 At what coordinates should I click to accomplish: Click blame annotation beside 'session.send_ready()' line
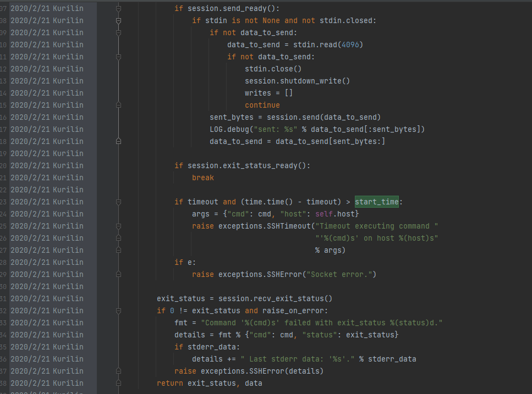coord(47,8)
